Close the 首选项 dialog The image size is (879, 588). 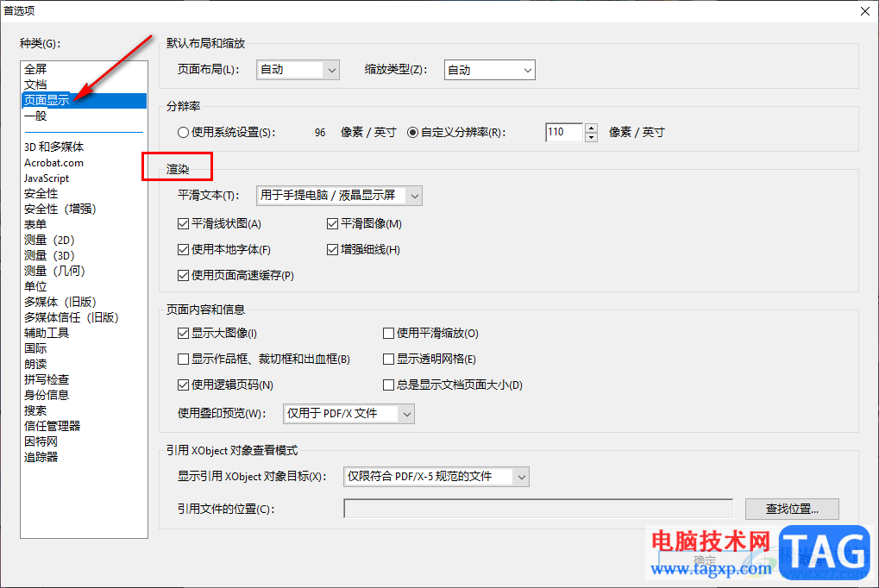point(865,11)
